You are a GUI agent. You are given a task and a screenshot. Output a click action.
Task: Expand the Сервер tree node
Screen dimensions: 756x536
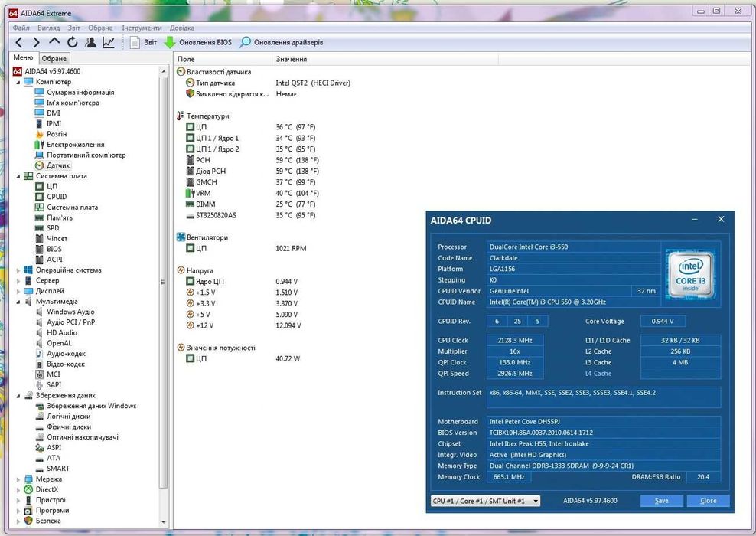(x=18, y=281)
